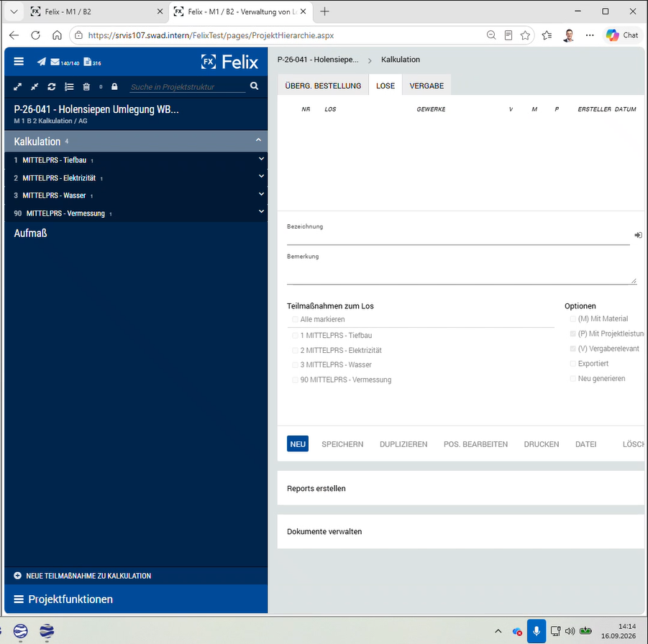Open the Felix hamburger menu
The image size is (648, 644).
19,62
